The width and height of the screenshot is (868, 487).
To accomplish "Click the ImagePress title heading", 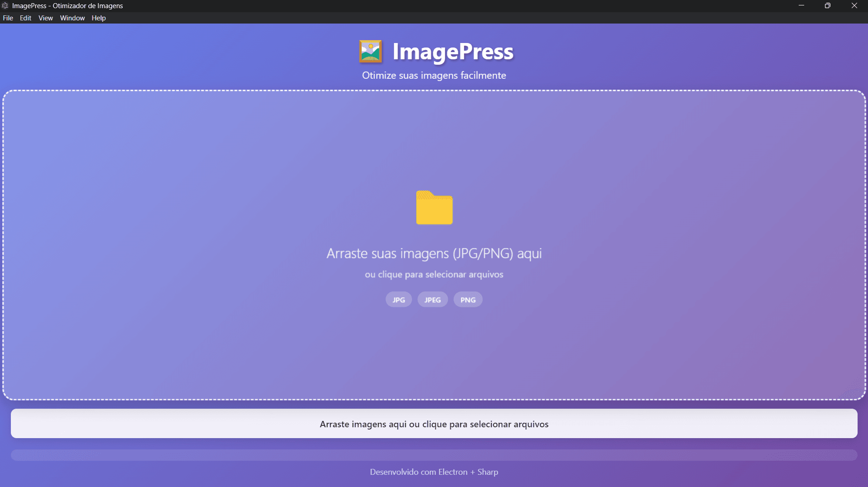I will tap(453, 51).
